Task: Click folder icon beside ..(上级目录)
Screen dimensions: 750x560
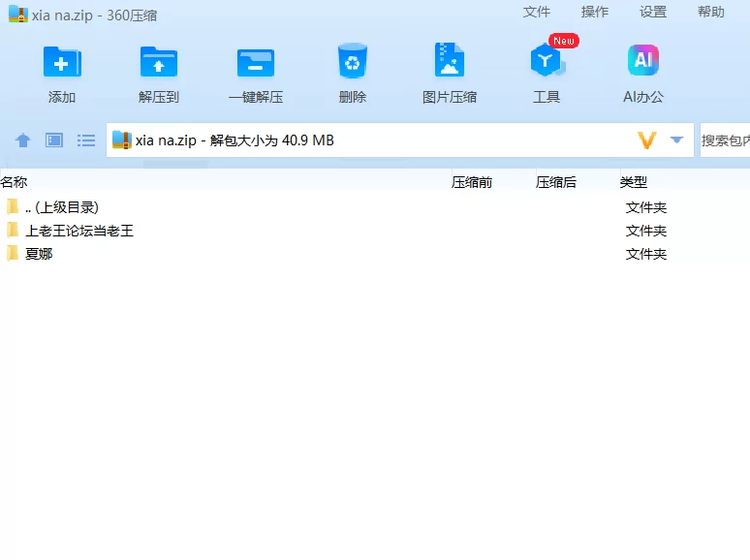Action: click(13, 206)
